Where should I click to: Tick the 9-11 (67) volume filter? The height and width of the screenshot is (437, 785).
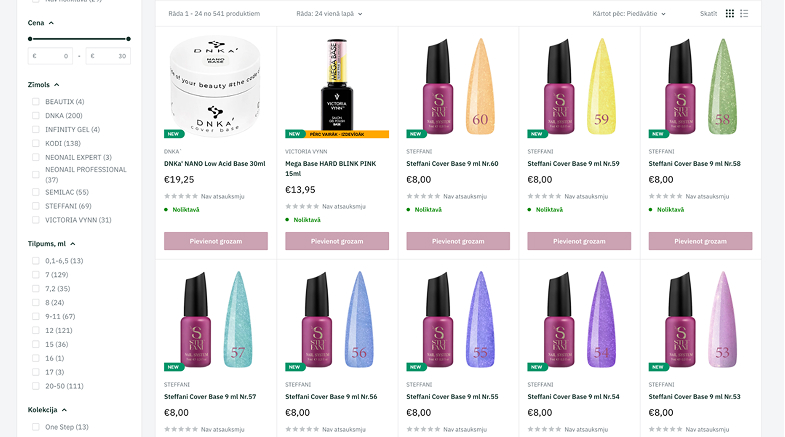[x=36, y=316]
